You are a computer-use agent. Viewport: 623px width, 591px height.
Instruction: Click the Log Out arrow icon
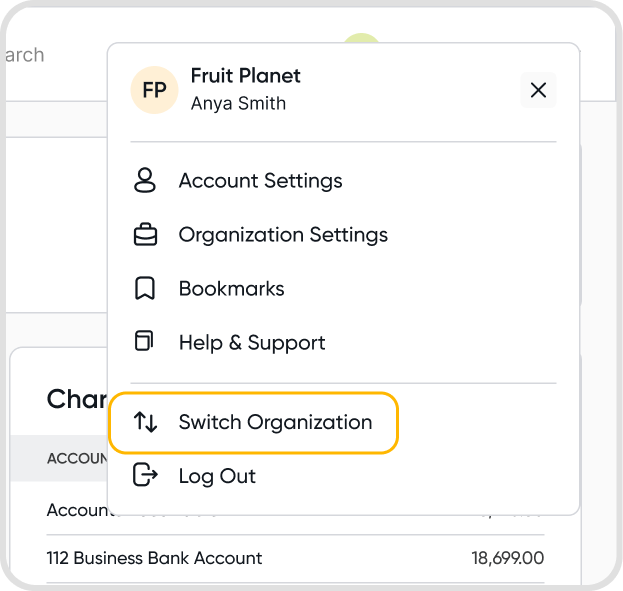(146, 476)
